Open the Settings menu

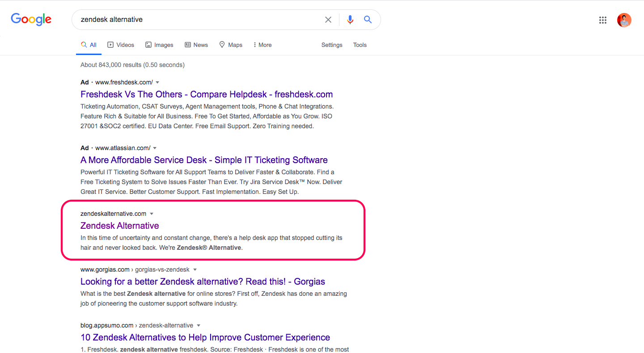(332, 45)
